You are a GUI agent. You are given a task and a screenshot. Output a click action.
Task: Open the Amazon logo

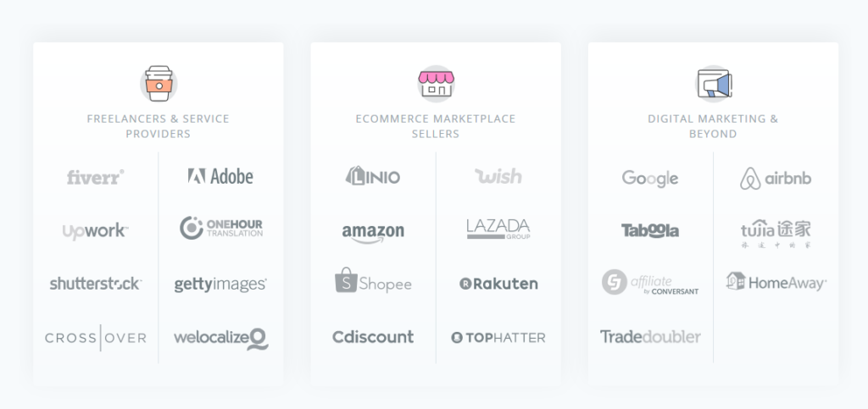tap(373, 233)
